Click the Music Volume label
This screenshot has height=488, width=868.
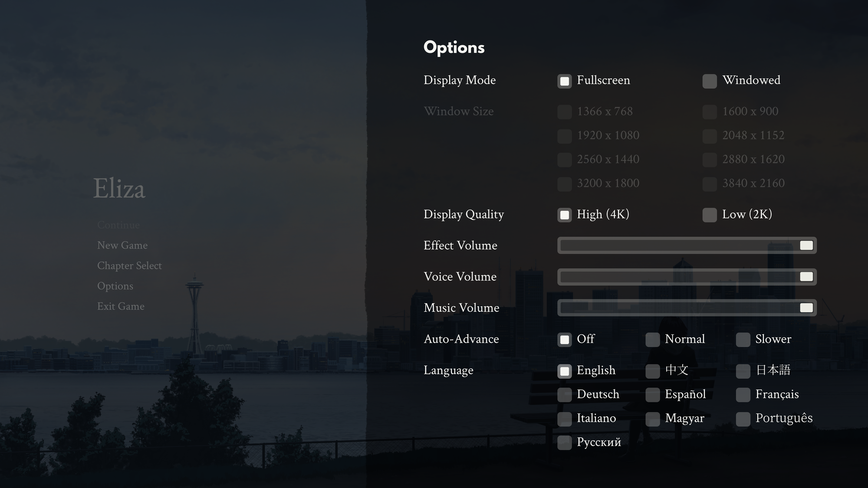point(461,308)
